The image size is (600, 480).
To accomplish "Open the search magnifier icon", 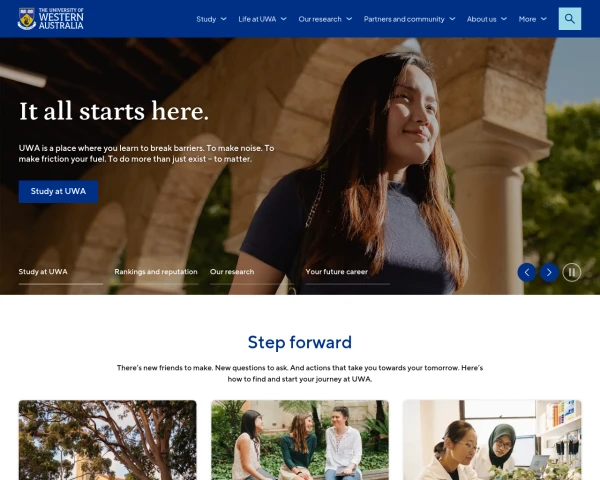I will [x=569, y=19].
